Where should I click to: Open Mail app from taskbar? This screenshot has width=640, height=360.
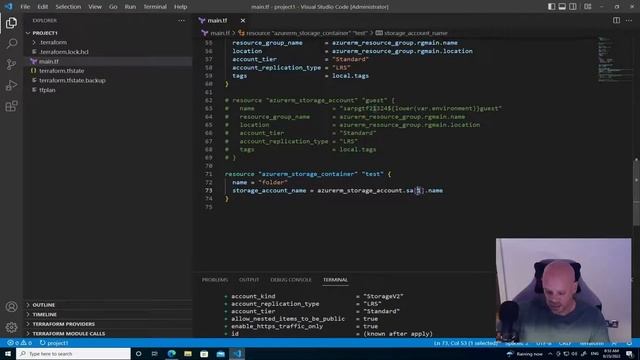point(220,353)
